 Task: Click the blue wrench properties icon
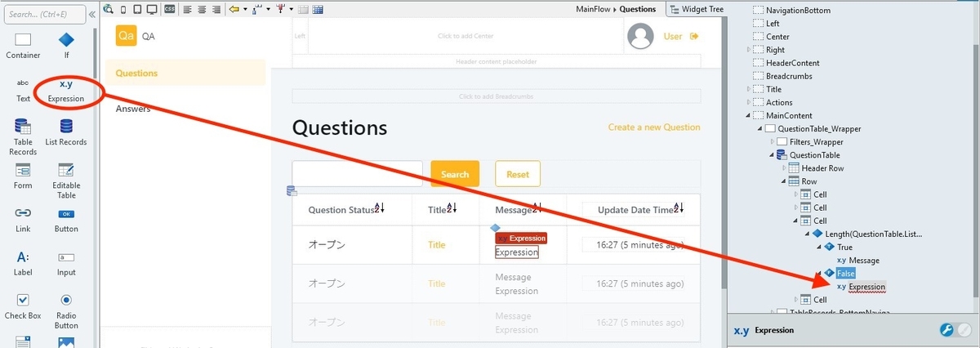tap(947, 330)
